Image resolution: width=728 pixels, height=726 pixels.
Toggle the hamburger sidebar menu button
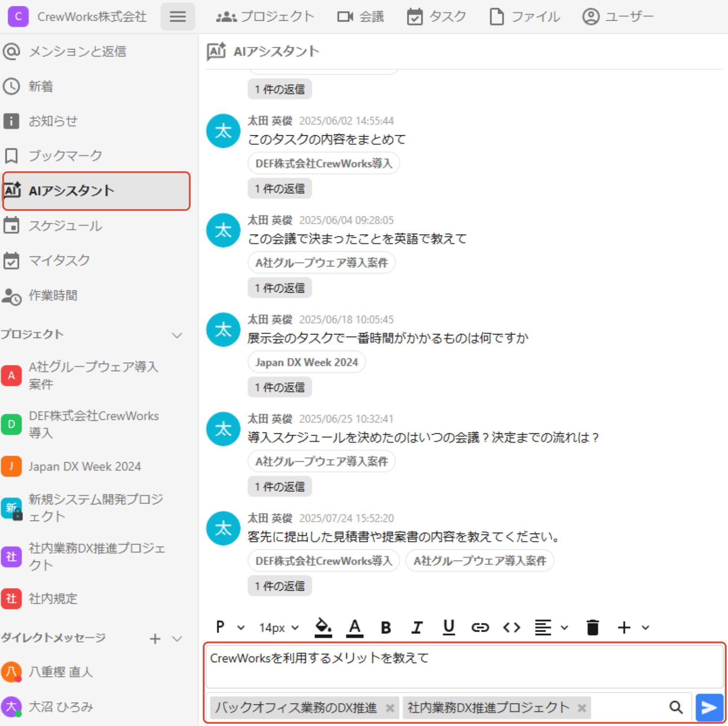coord(178,17)
